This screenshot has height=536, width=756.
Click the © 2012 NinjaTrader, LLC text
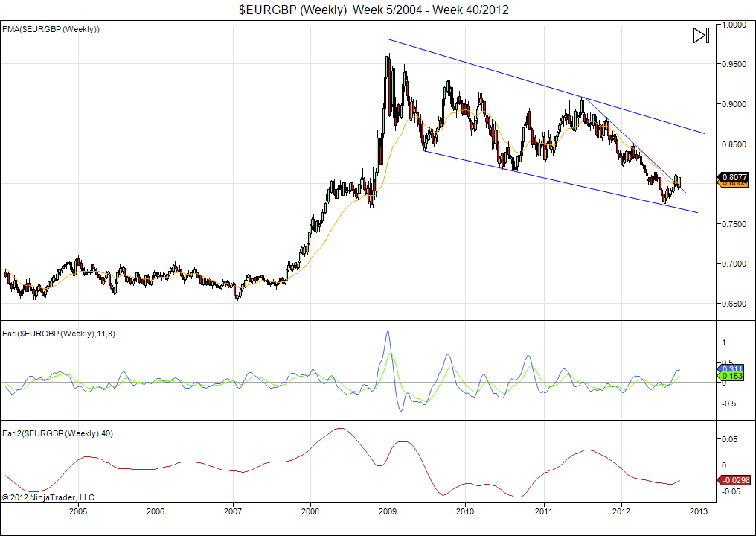coord(48,497)
